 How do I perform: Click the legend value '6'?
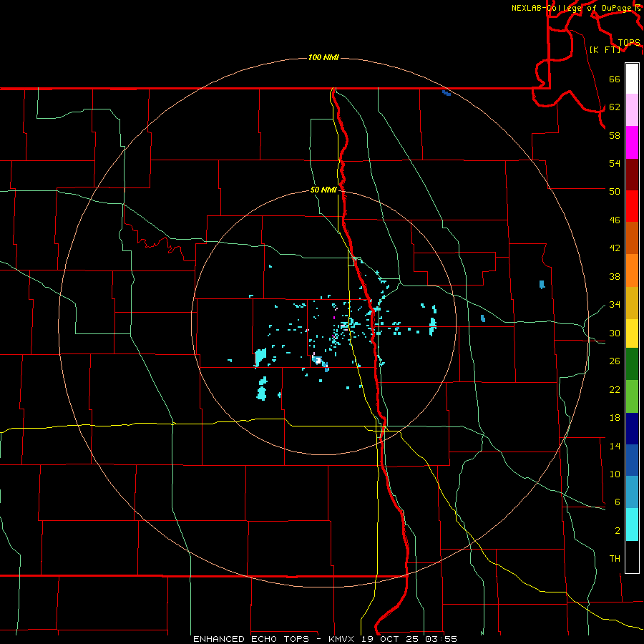coord(618,502)
